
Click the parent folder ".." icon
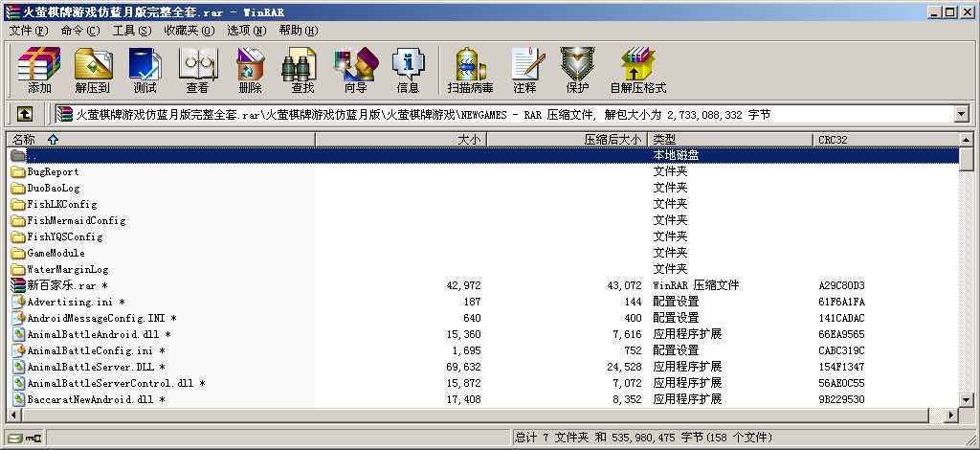click(x=17, y=155)
